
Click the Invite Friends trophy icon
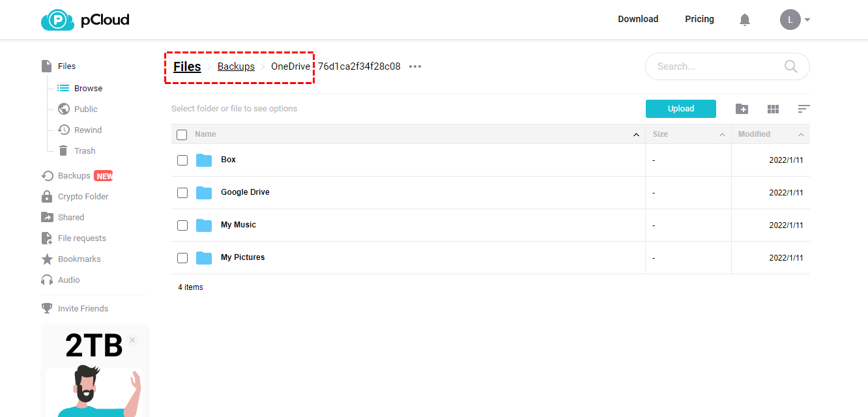(47, 308)
